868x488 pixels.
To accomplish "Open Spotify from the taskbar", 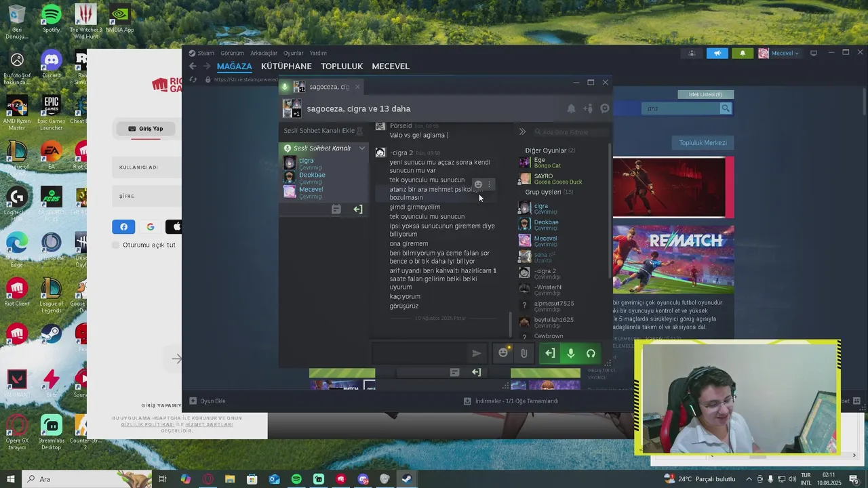I will [296, 479].
